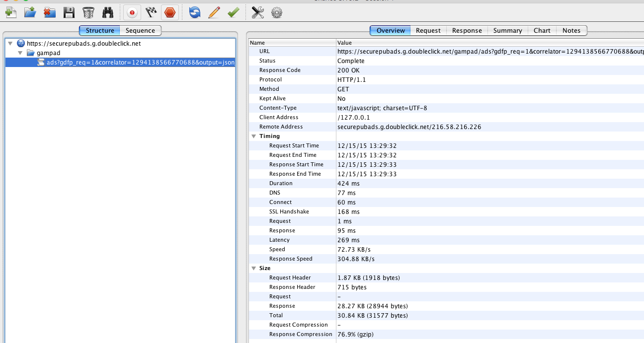Open the Response tab
Screen dimensions: 644x343
[x=467, y=30]
